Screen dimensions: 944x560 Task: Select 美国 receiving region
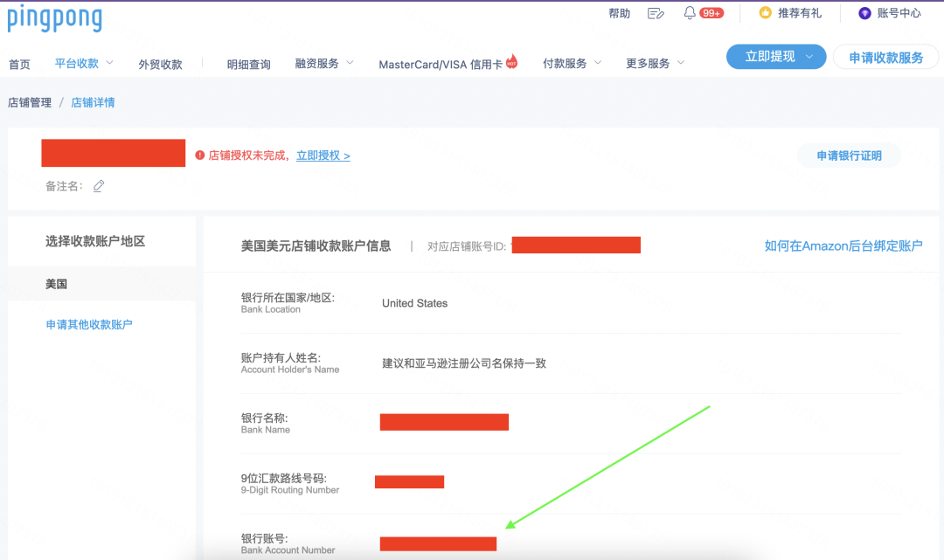pos(101,284)
